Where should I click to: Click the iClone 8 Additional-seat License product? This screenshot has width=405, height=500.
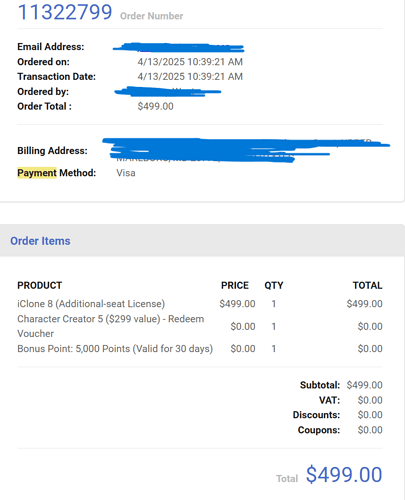pos(91,304)
